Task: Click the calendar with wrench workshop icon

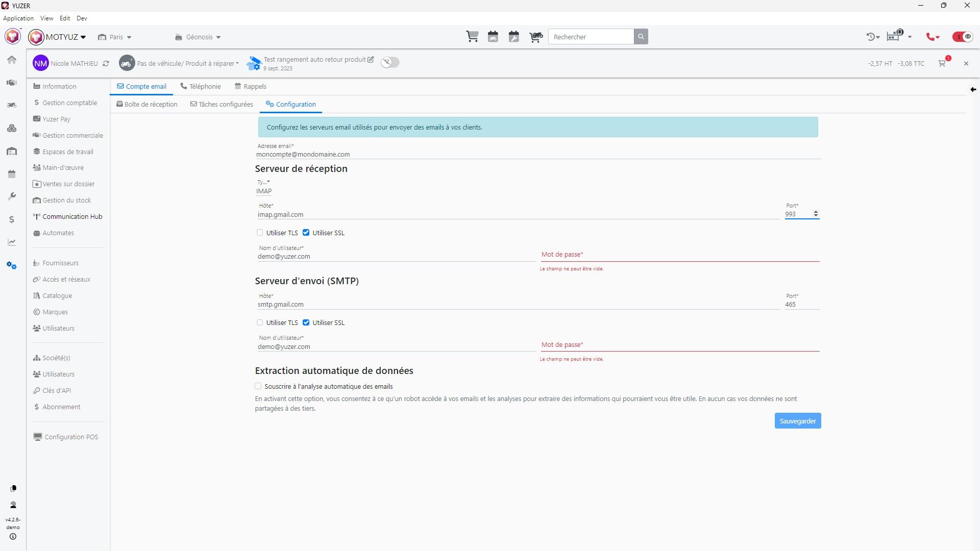Action: pyautogui.click(x=514, y=37)
